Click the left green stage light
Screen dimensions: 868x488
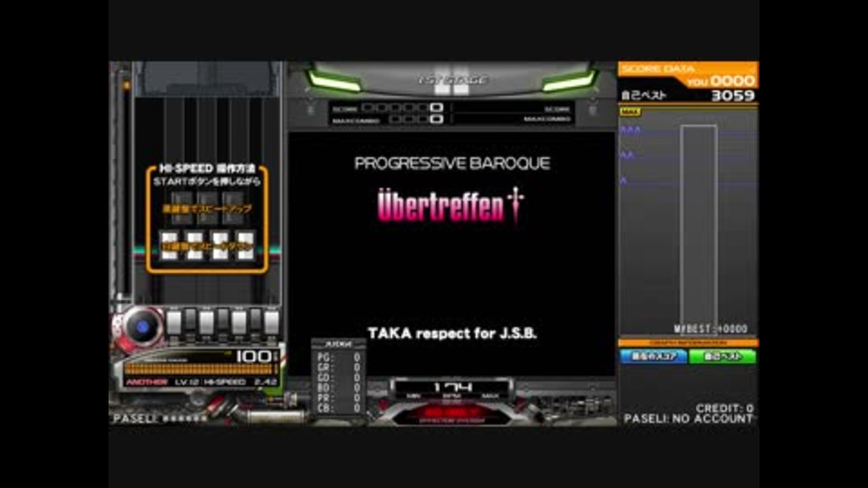[x=335, y=82]
